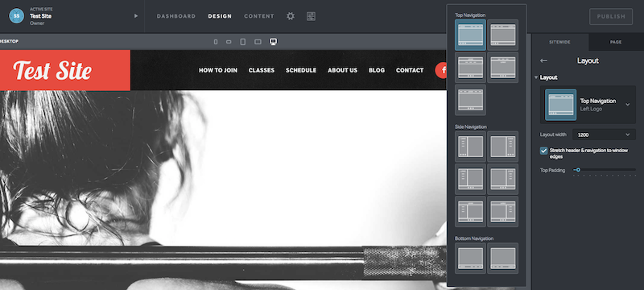Switch preview to landscape tablet view

tap(258, 42)
